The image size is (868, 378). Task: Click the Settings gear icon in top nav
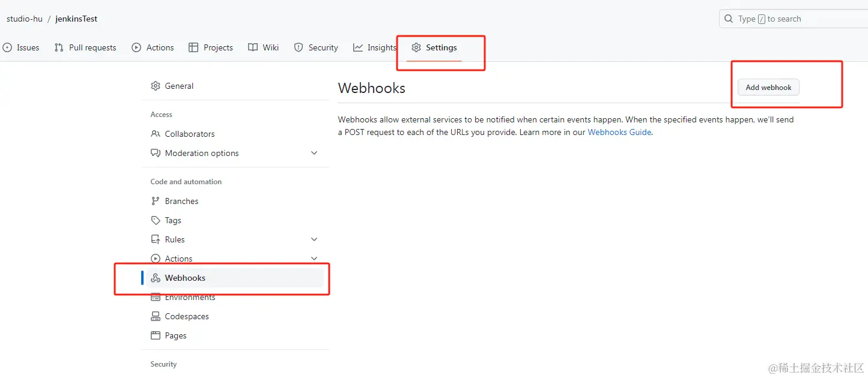click(416, 47)
